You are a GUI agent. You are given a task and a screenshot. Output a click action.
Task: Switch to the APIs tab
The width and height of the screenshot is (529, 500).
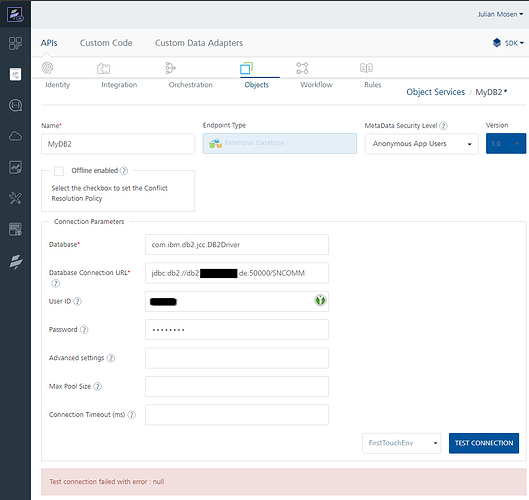49,43
